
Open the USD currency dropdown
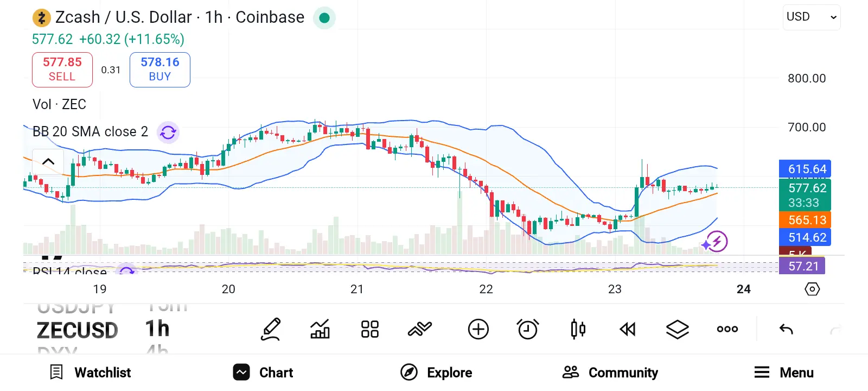pyautogui.click(x=812, y=17)
